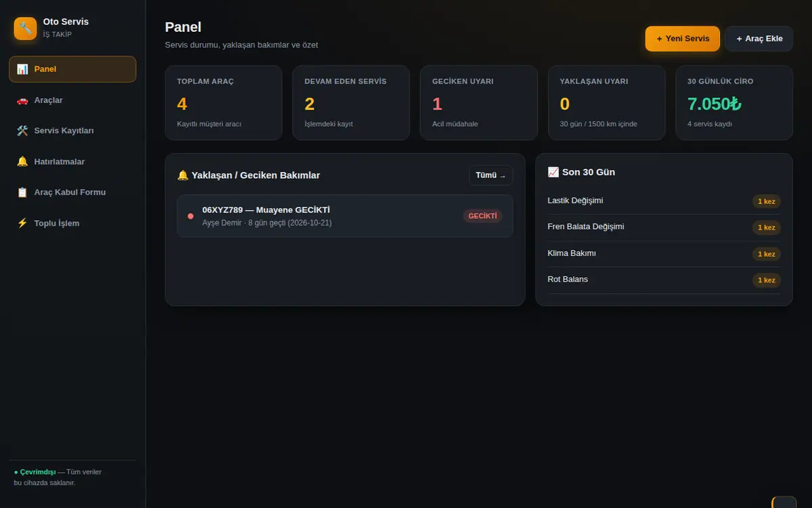The width and height of the screenshot is (812, 508).
Task: Click the Çevrimdışı status text
Action: point(38,472)
